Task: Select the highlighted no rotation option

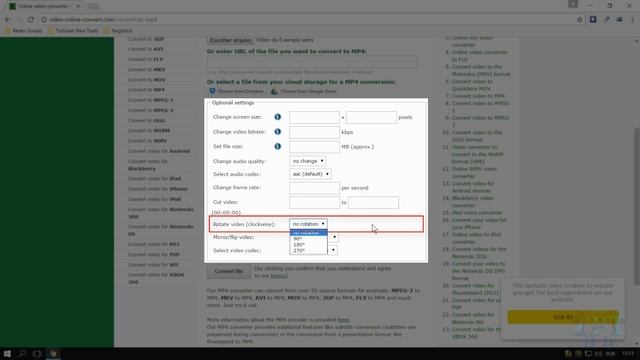Action: pyautogui.click(x=309, y=233)
